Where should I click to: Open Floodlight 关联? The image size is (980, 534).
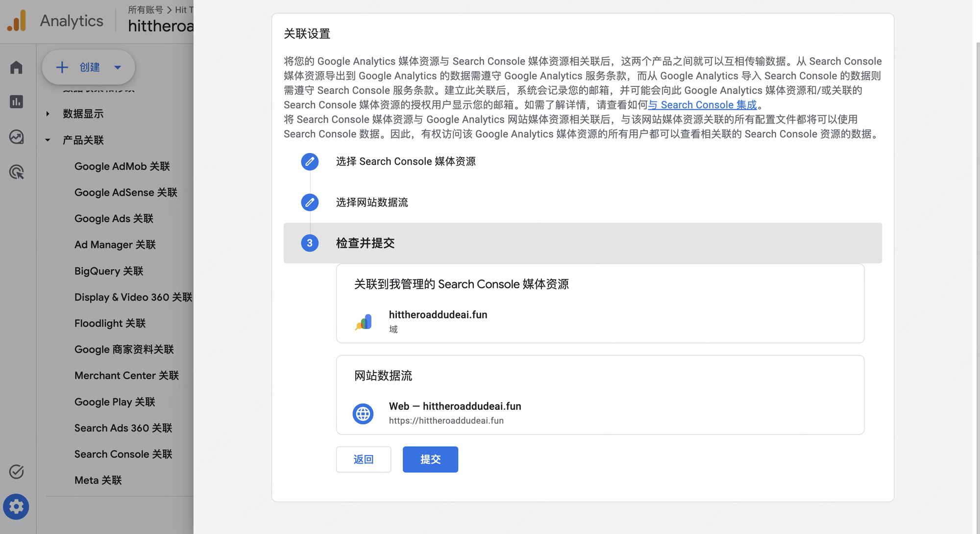point(110,323)
